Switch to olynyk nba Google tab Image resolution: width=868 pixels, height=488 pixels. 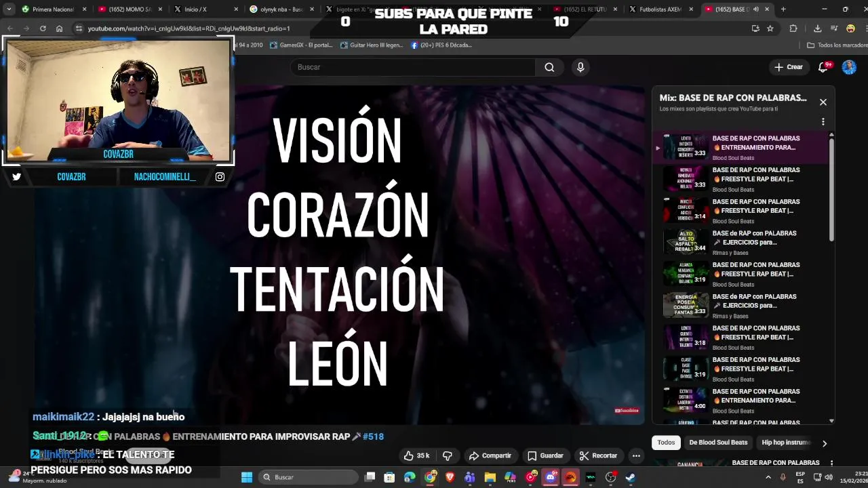tap(282, 9)
